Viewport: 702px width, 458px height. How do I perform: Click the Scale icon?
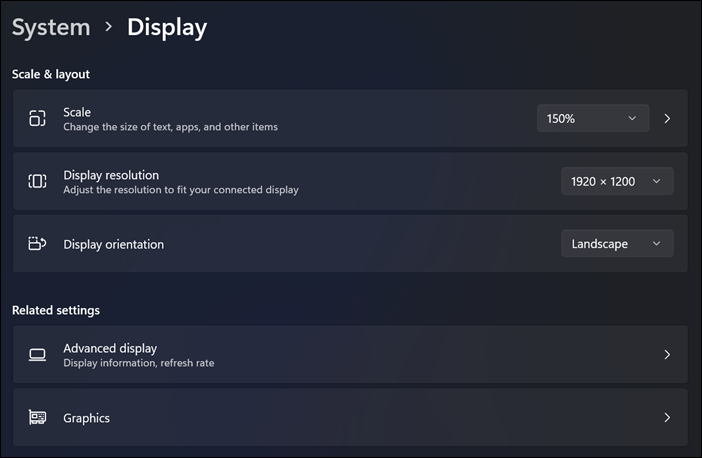pos(37,119)
